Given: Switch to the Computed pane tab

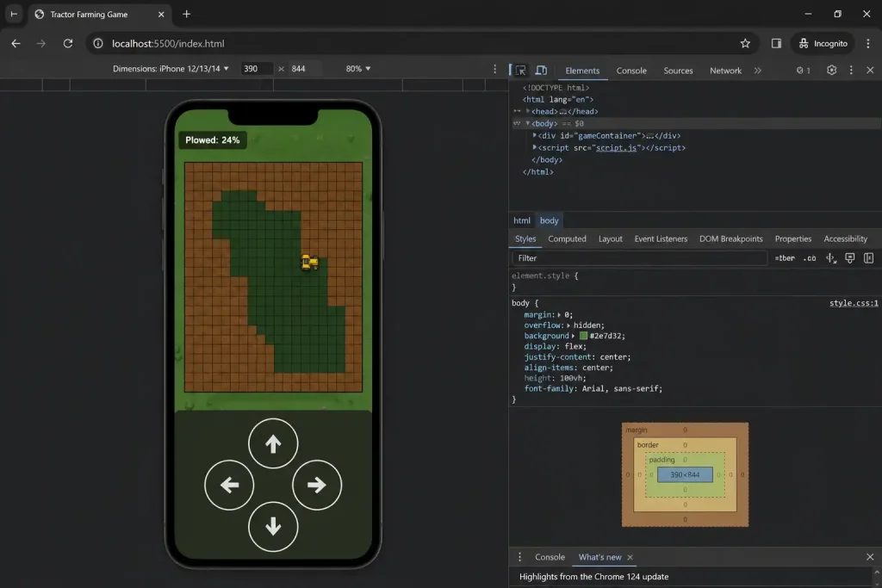Looking at the screenshot, I should pyautogui.click(x=567, y=239).
